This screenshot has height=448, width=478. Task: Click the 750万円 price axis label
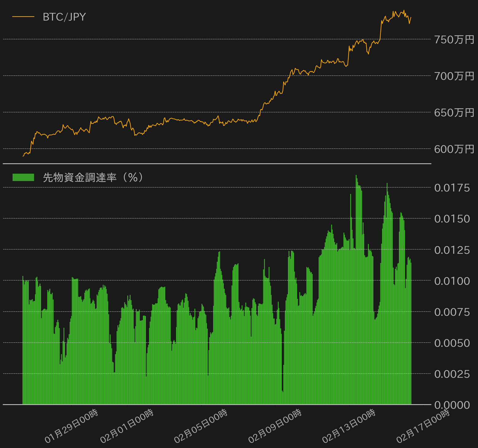454,40
